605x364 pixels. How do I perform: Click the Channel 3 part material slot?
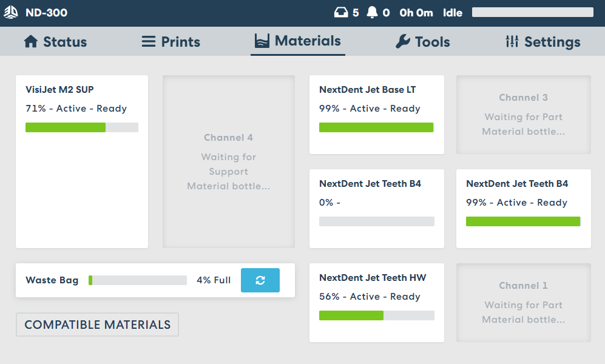pyautogui.click(x=523, y=115)
